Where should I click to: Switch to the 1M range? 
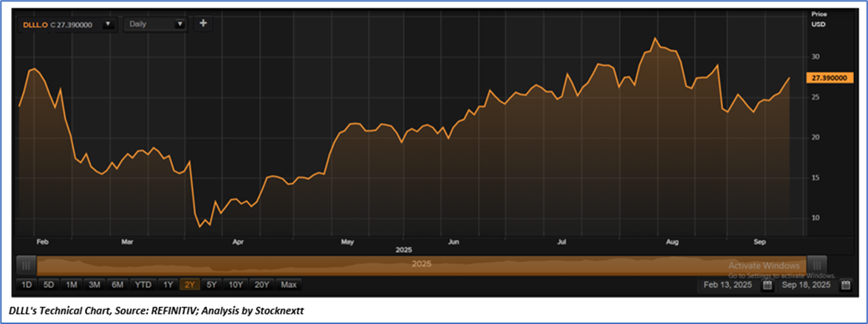pos(72,285)
